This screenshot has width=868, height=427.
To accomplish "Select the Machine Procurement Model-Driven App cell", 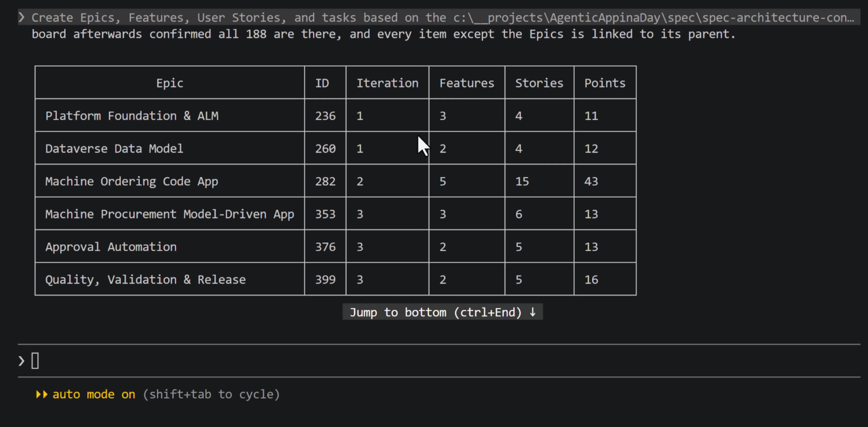I will tap(170, 214).
